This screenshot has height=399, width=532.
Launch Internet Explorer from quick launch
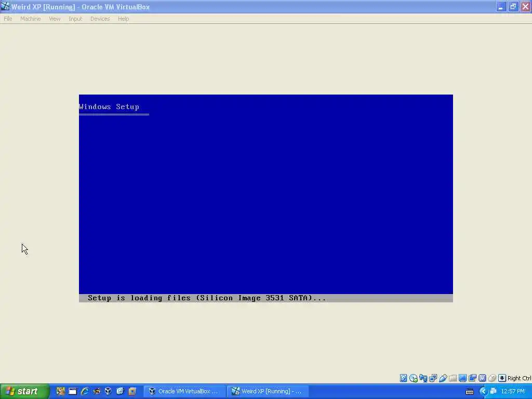pyautogui.click(x=85, y=391)
